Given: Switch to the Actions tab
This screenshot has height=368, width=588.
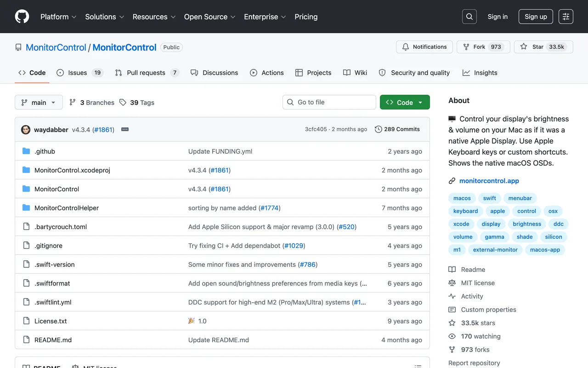Looking at the screenshot, I should [x=266, y=73].
